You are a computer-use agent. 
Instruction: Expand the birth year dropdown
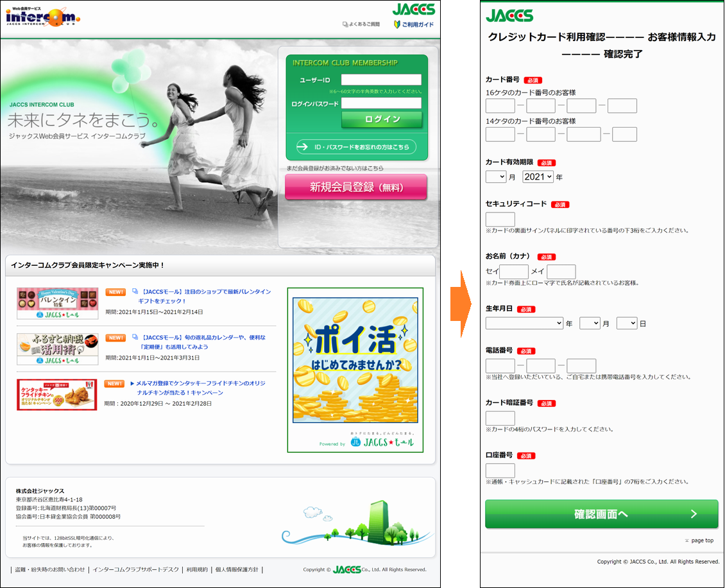pyautogui.click(x=524, y=324)
